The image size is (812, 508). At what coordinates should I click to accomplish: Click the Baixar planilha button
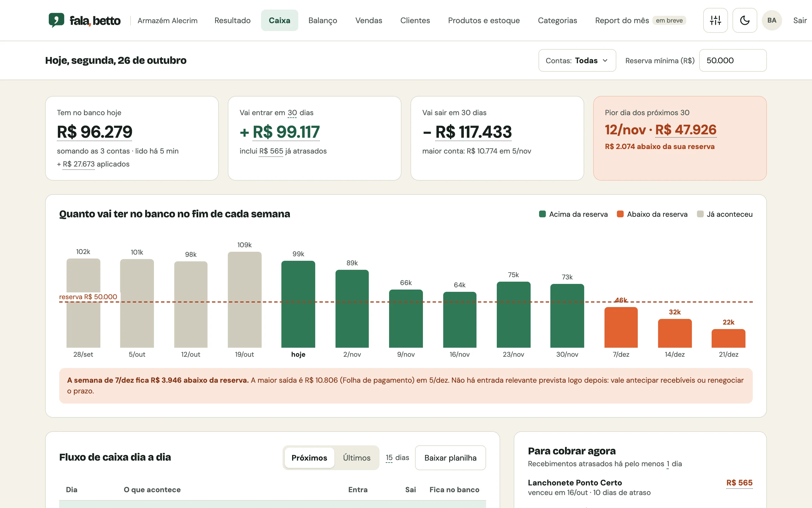(x=450, y=457)
